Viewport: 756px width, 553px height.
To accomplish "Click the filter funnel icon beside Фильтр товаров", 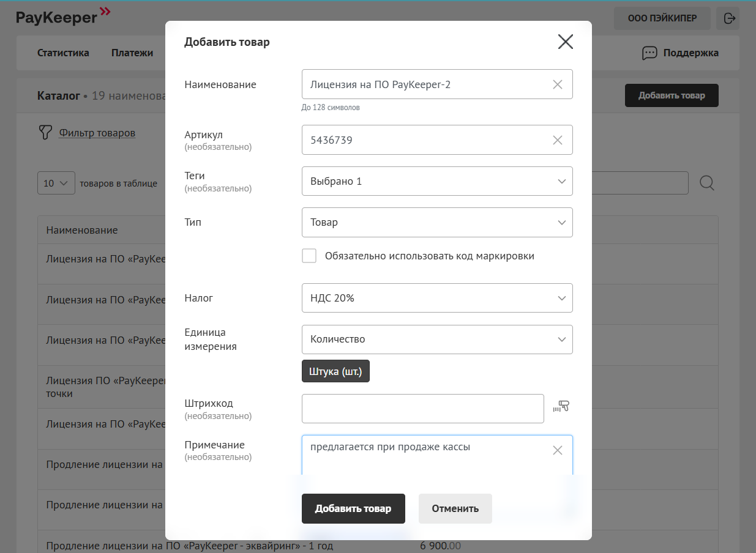I will click(45, 133).
